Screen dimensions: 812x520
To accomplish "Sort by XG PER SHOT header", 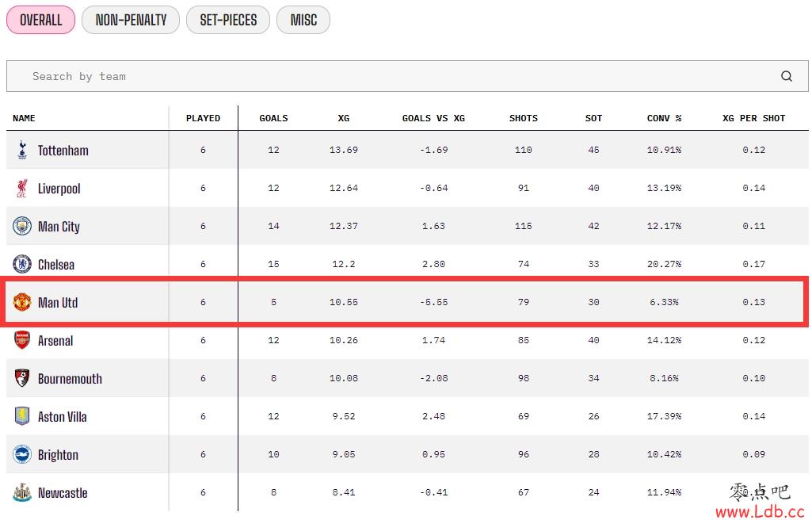I will pos(753,118).
